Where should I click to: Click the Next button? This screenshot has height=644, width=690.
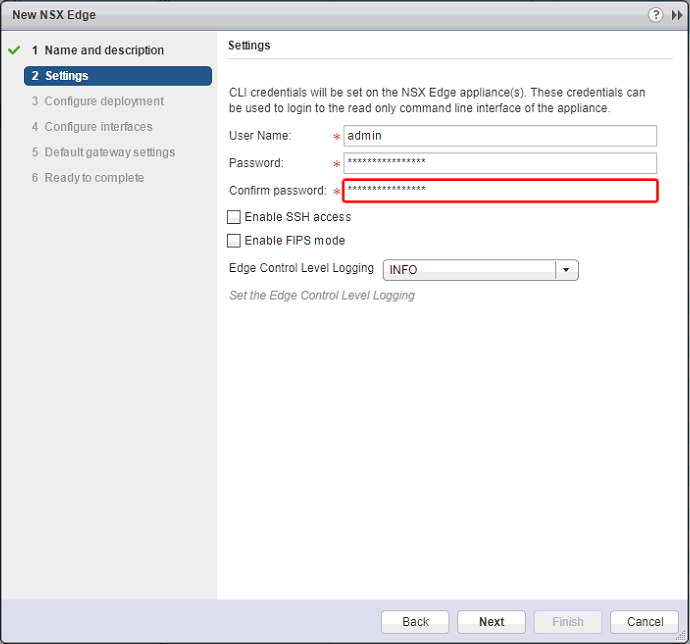click(x=491, y=621)
